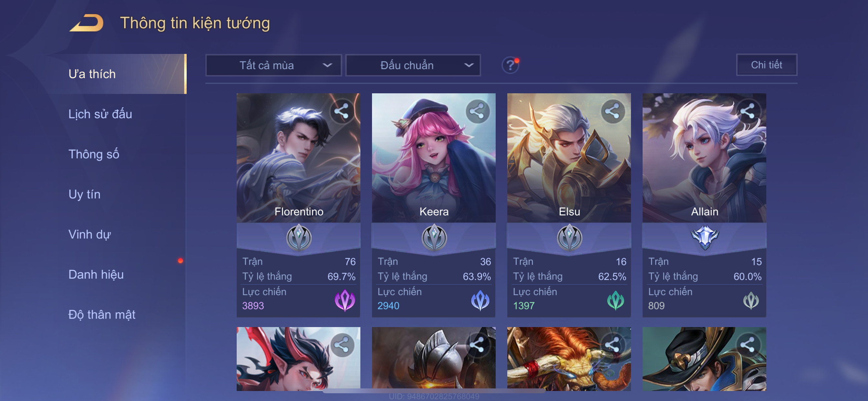Open the Độ thân mật tab
This screenshot has height=401, width=868.
click(102, 314)
